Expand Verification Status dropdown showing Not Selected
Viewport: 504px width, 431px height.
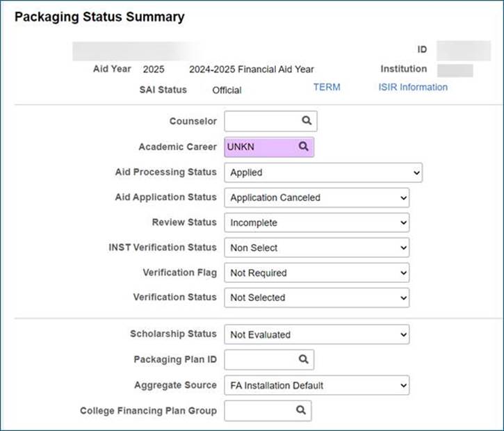click(x=316, y=298)
